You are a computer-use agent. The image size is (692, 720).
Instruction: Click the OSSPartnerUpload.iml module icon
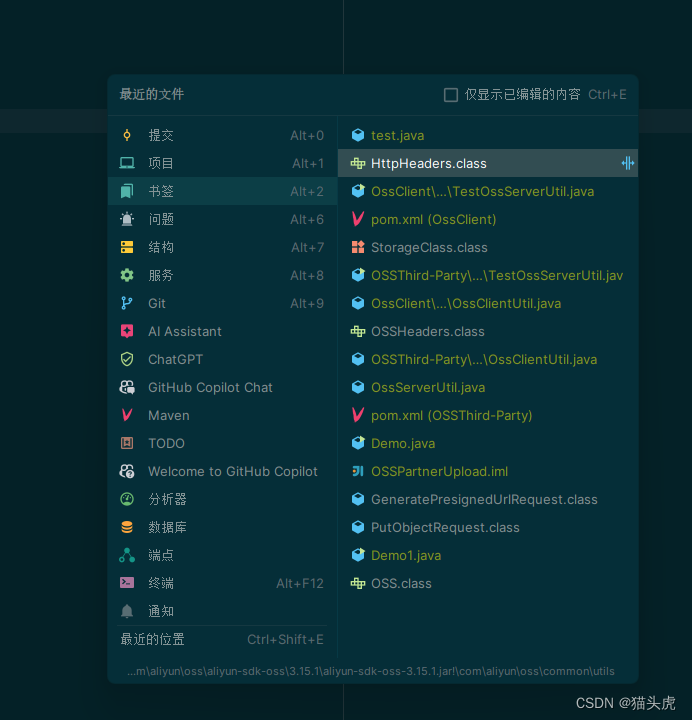358,472
